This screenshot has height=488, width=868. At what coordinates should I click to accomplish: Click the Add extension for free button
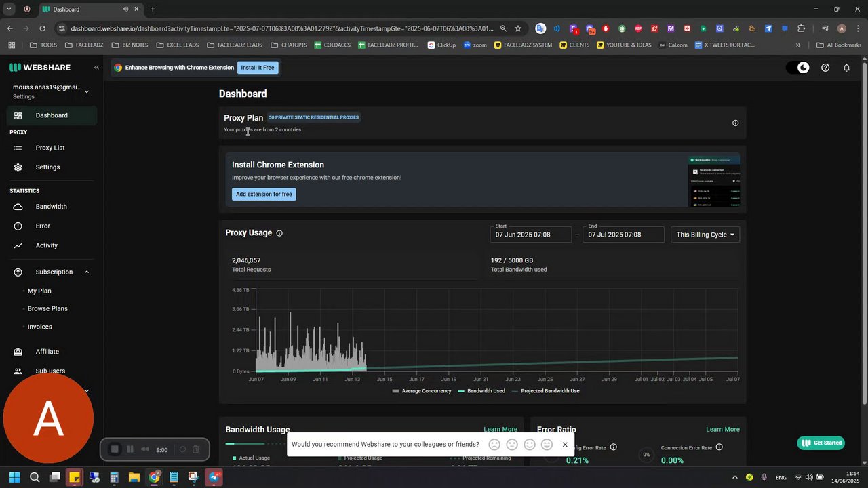[264, 195]
